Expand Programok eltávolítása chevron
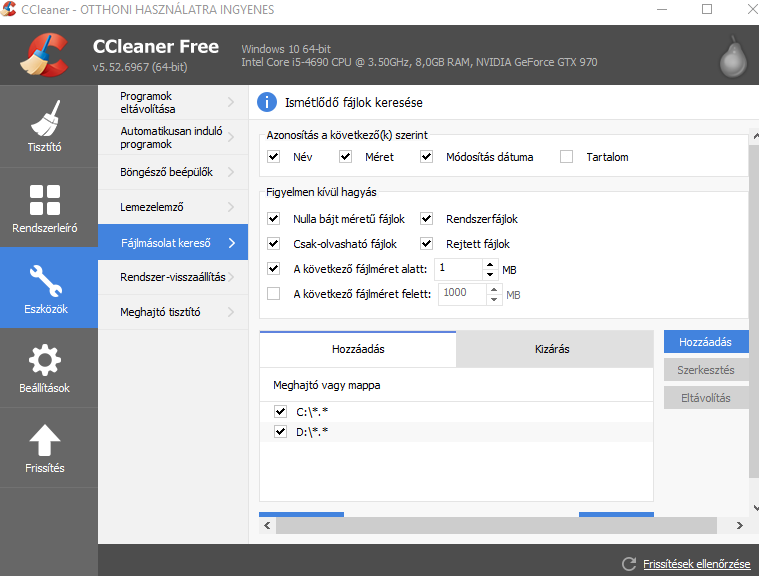This screenshot has width=759, height=576. point(231,102)
